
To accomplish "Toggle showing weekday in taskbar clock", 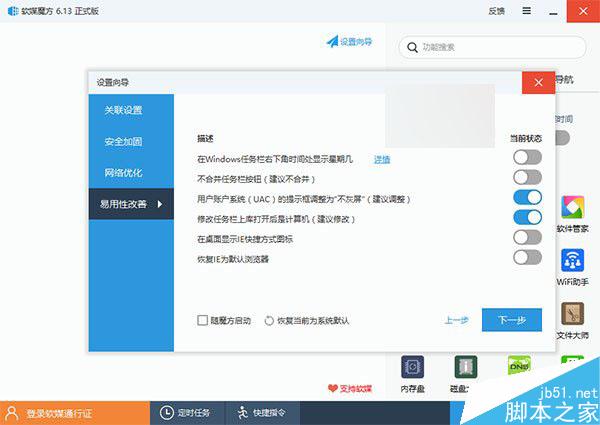I will [x=527, y=158].
